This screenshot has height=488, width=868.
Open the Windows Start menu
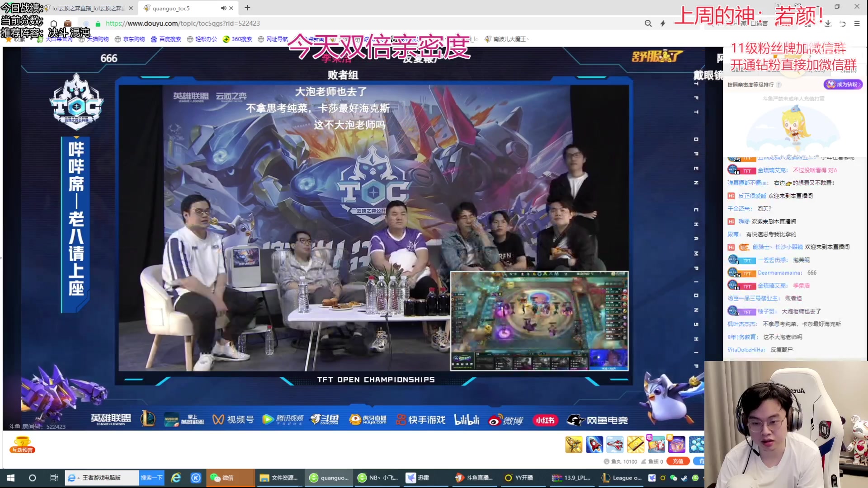[x=11, y=478]
